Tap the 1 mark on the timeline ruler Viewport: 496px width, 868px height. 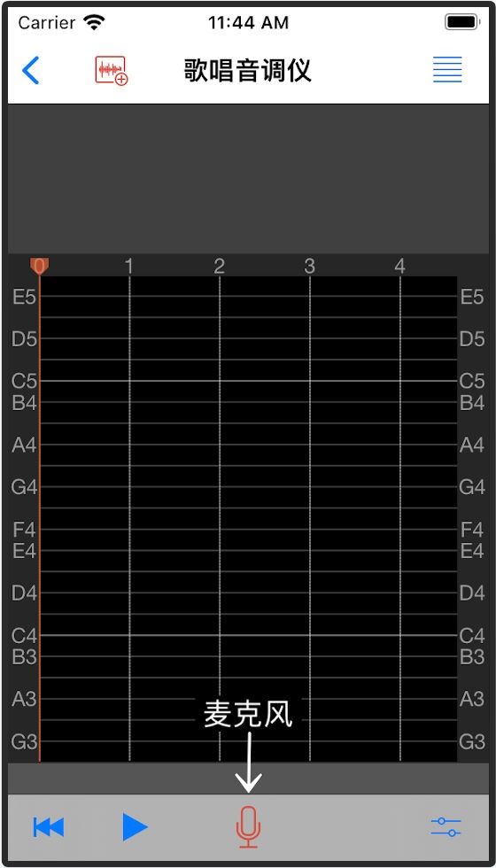tap(129, 267)
